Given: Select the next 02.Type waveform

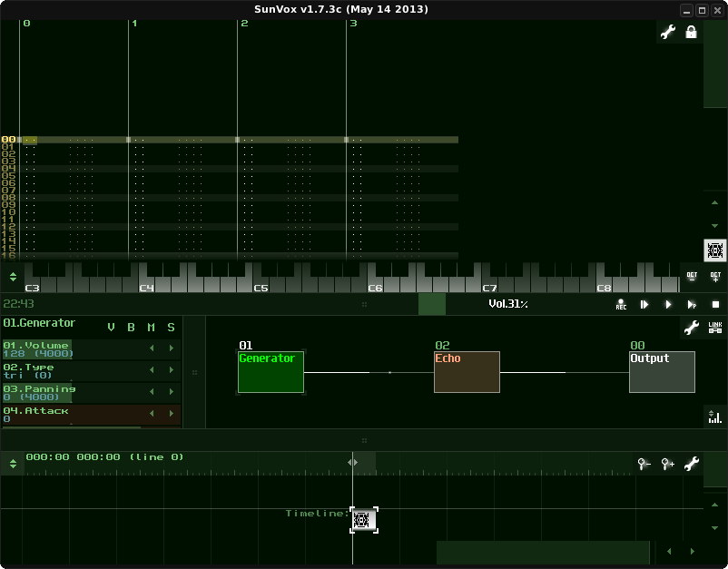Looking at the screenshot, I should (x=172, y=370).
